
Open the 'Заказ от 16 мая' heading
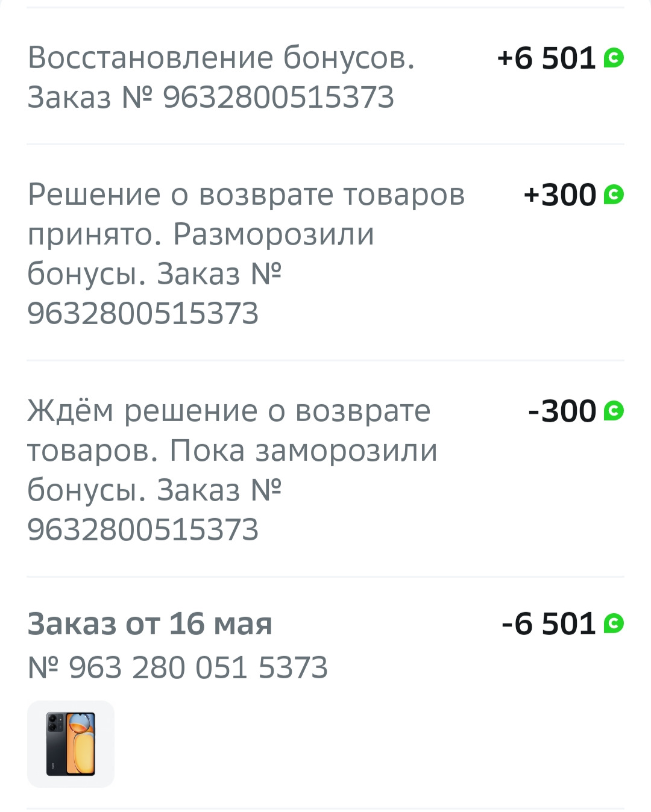click(x=149, y=623)
